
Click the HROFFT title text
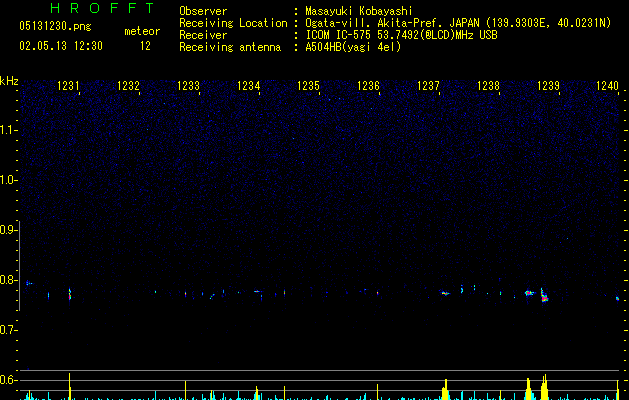coord(103,8)
